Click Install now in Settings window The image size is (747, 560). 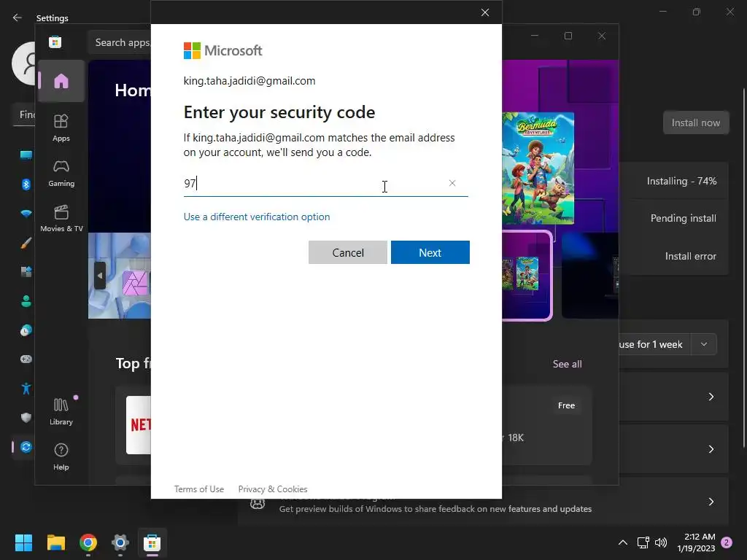[695, 122]
